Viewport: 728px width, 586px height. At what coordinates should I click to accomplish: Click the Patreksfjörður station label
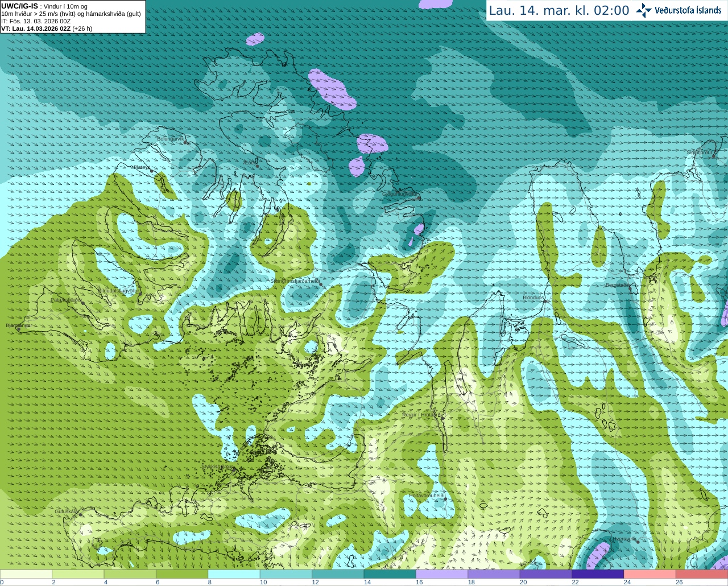click(x=66, y=299)
